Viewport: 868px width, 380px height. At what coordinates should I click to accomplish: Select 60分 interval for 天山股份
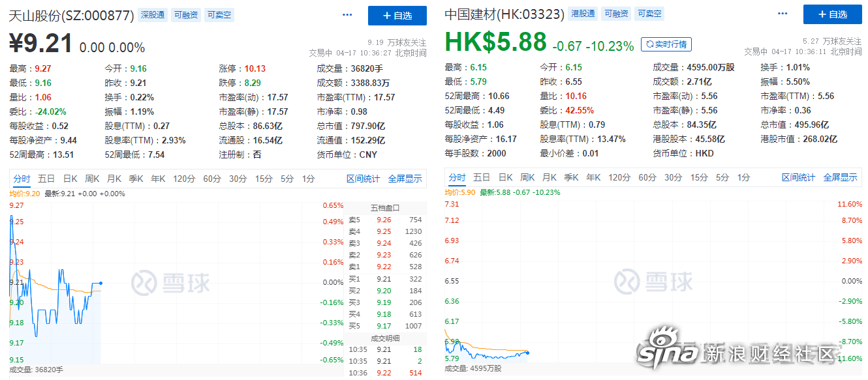pyautogui.click(x=212, y=179)
